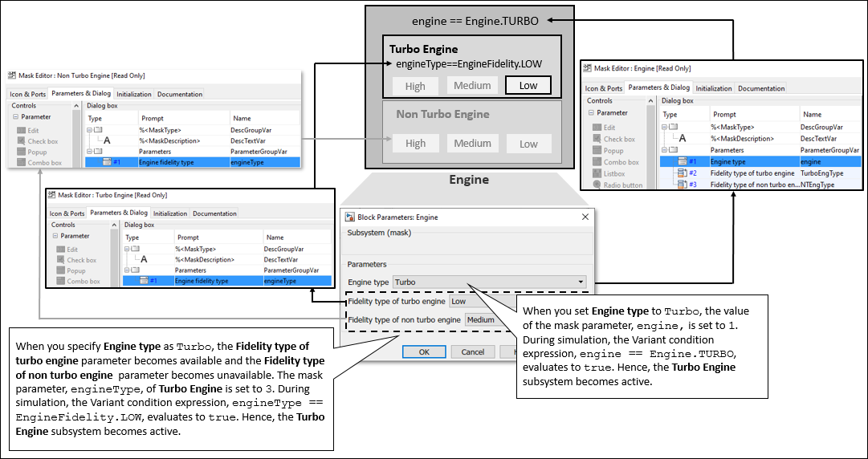Pick Listbox control in Engine mask editor
Viewport: 868px width, 459px height.
(x=614, y=173)
